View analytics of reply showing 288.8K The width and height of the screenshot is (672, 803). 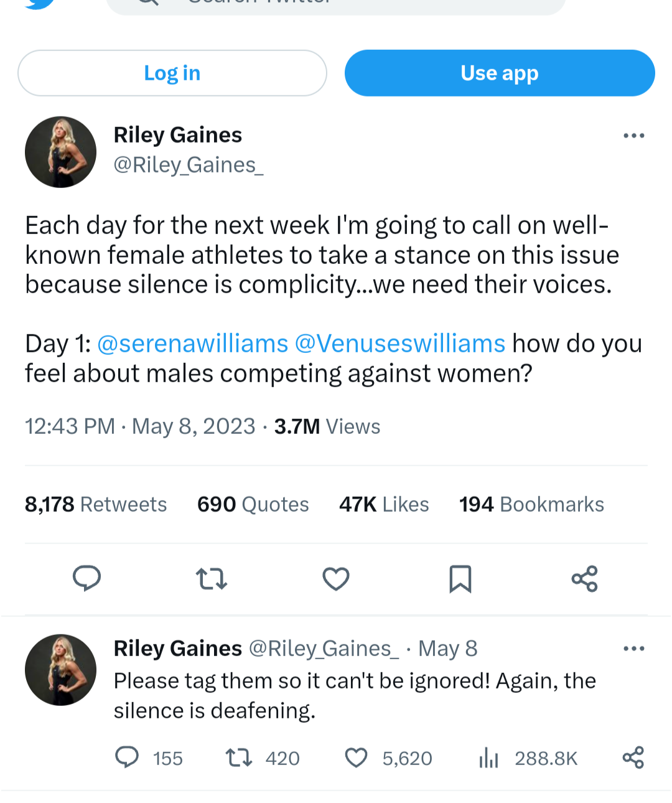(x=489, y=758)
